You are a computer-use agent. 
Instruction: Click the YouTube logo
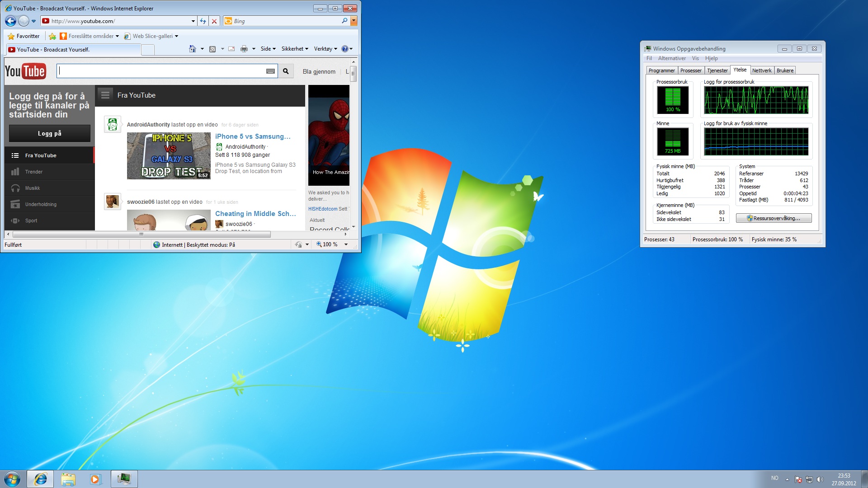25,71
